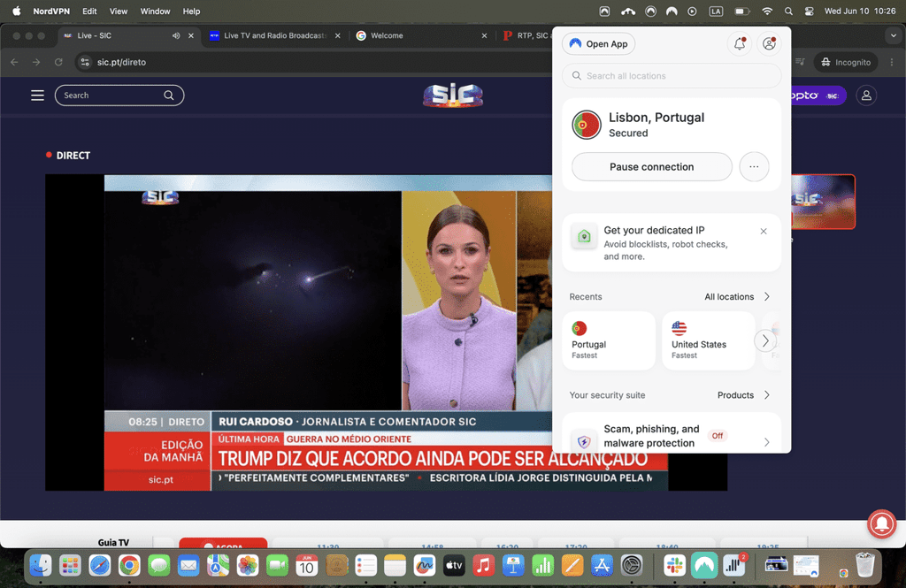Click the SIC live video player
906x588 pixels.
pos(386,332)
